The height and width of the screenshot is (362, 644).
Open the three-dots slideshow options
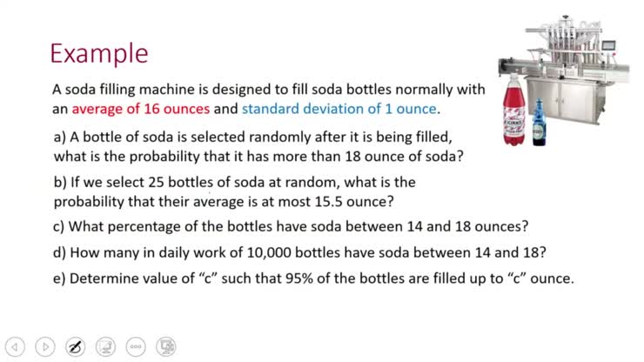(135, 345)
